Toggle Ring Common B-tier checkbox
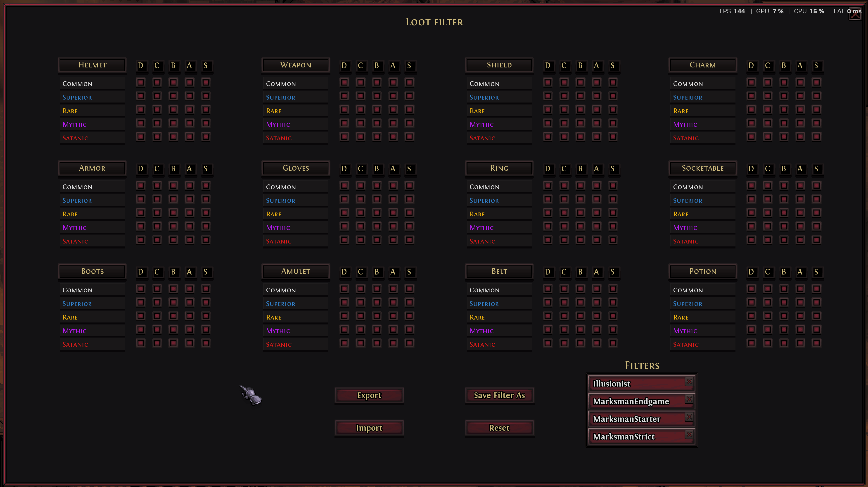868x487 pixels. click(581, 186)
